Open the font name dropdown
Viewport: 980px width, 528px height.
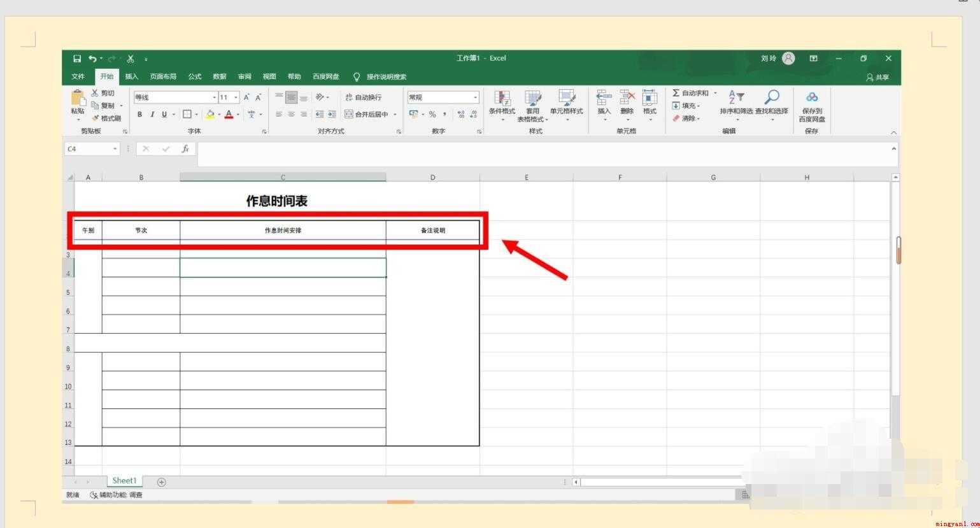pyautogui.click(x=215, y=97)
